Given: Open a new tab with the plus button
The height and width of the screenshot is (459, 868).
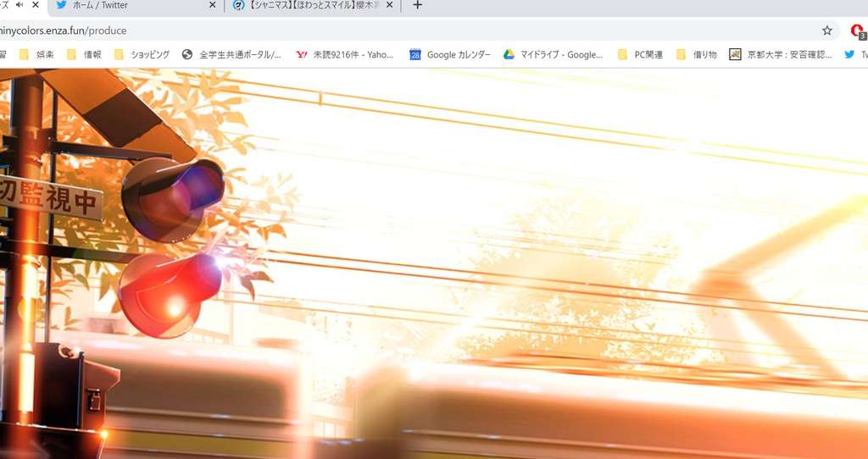Looking at the screenshot, I should [417, 5].
